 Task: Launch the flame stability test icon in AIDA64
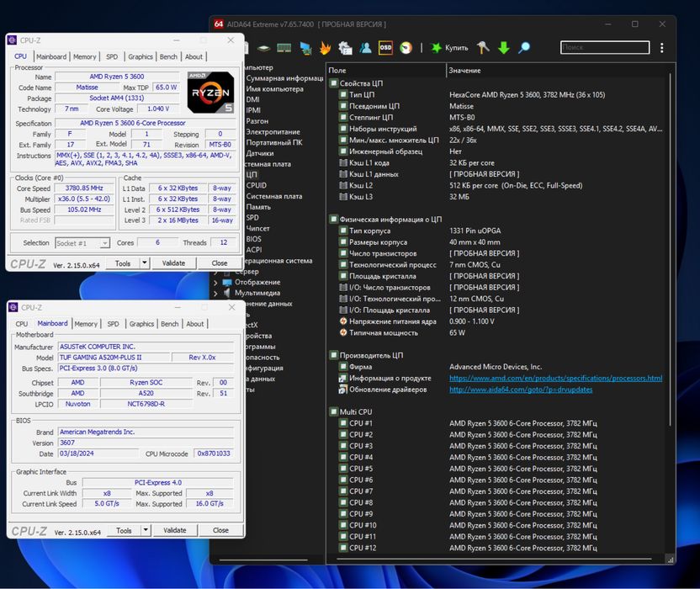pyautogui.click(x=326, y=48)
